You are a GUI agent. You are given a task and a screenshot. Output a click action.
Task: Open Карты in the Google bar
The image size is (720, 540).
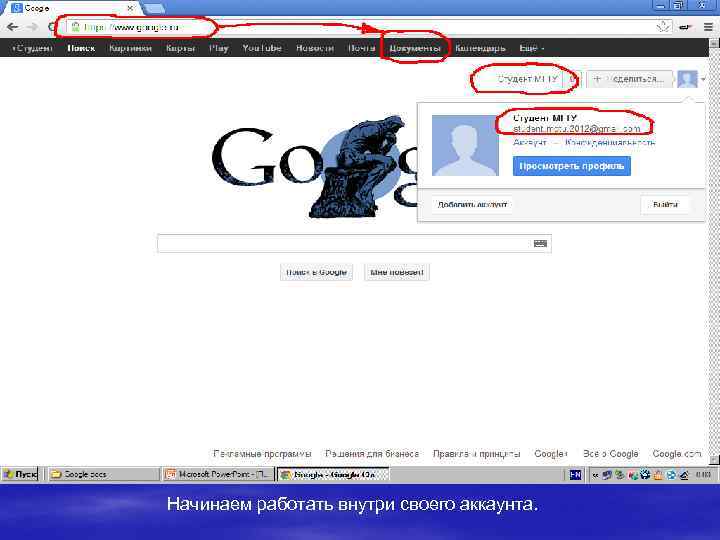point(180,48)
